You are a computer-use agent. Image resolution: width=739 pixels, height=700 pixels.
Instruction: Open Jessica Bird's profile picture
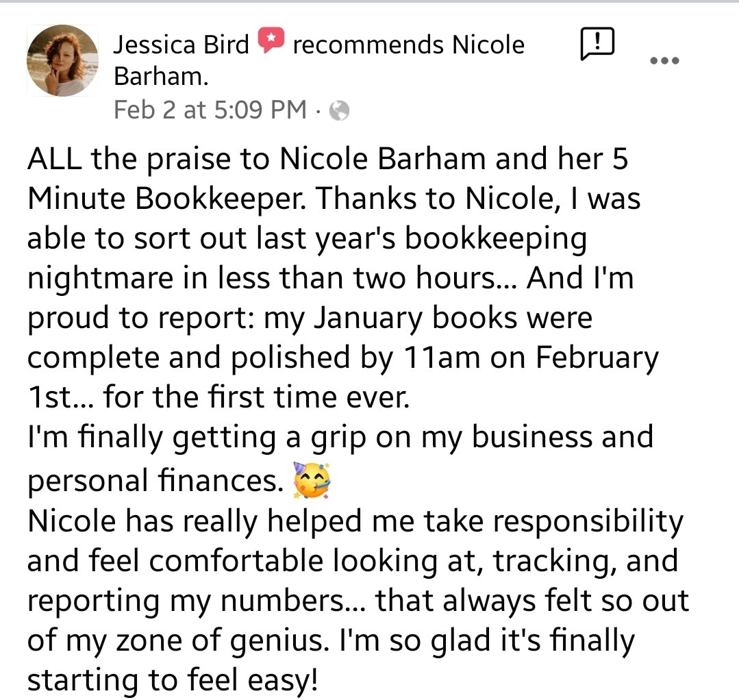click(63, 60)
